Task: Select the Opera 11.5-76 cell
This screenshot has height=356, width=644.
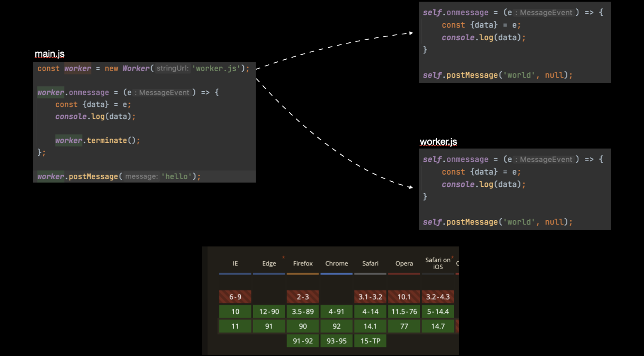Action: point(404,312)
